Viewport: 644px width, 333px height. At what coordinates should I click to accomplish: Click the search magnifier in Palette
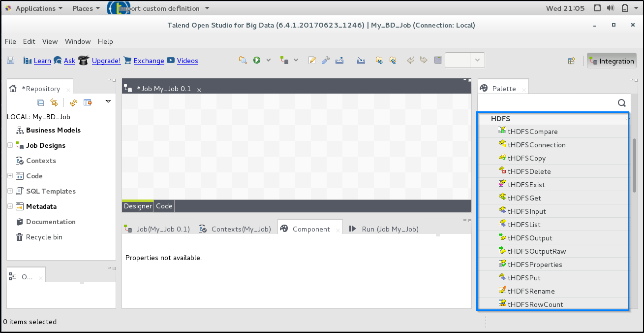coord(621,103)
